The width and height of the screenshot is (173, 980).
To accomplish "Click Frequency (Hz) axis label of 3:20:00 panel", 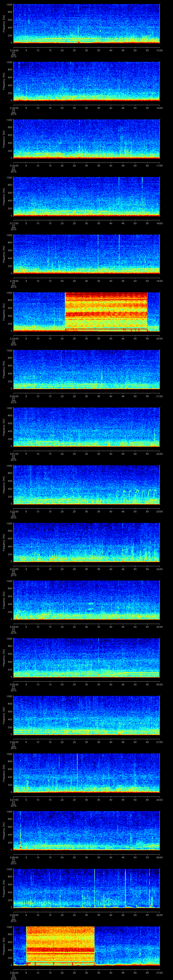I will [4, 369].
